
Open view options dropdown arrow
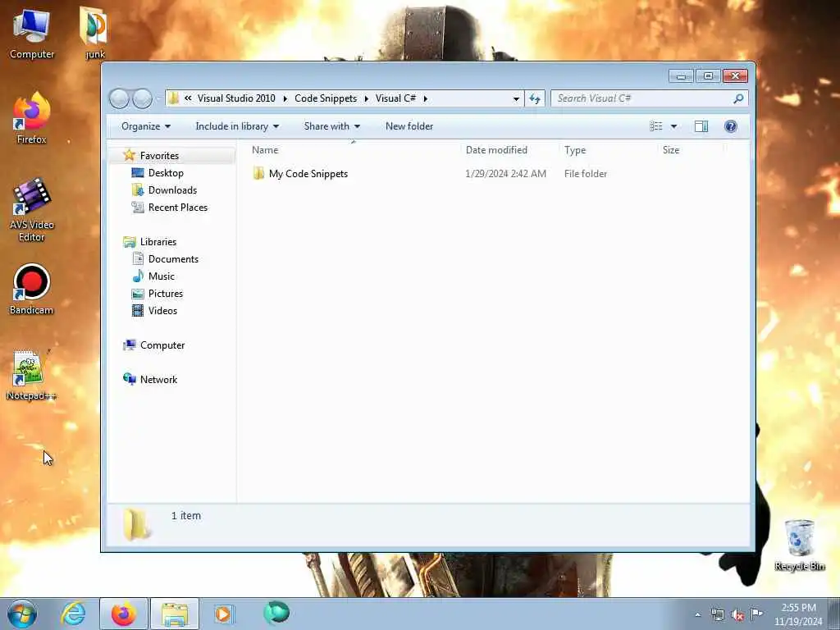pos(674,126)
